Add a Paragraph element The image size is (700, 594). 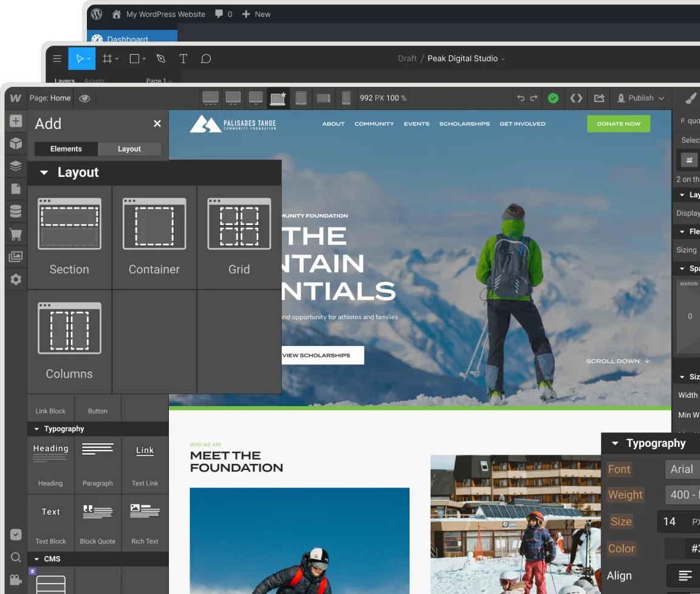click(98, 464)
